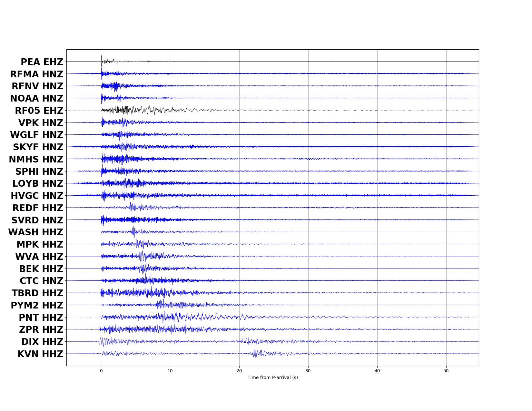Select the TBRD HHZ station label

point(37,293)
